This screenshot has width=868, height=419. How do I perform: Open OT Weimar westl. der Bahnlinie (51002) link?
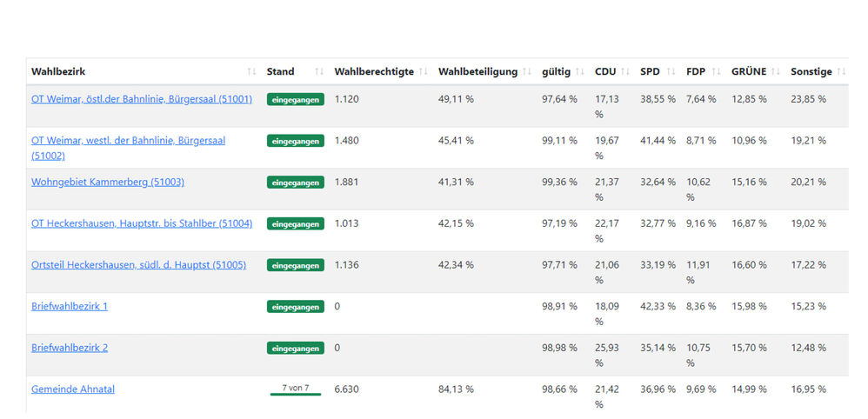click(129, 149)
